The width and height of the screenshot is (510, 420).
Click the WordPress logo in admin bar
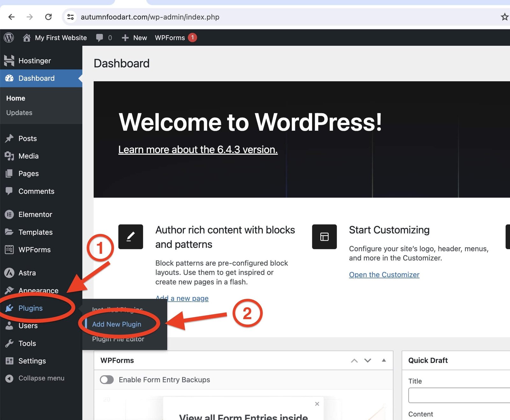click(9, 38)
